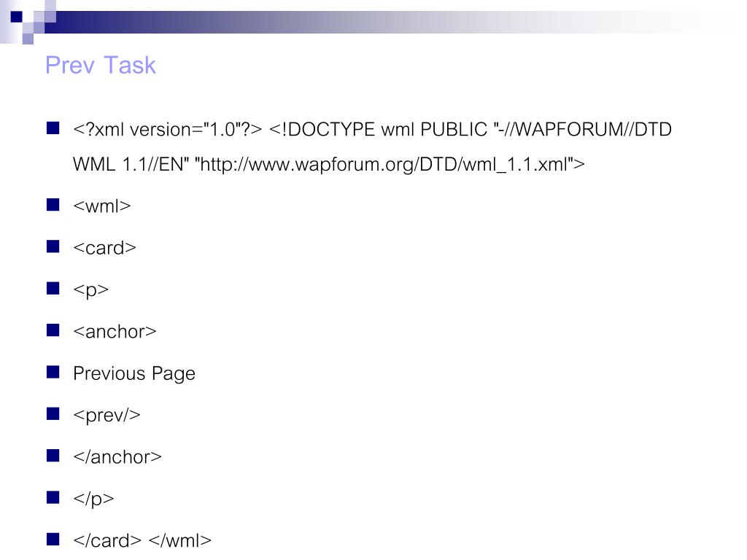
Task: Click the "Previous Page" text line
Action: [134, 373]
